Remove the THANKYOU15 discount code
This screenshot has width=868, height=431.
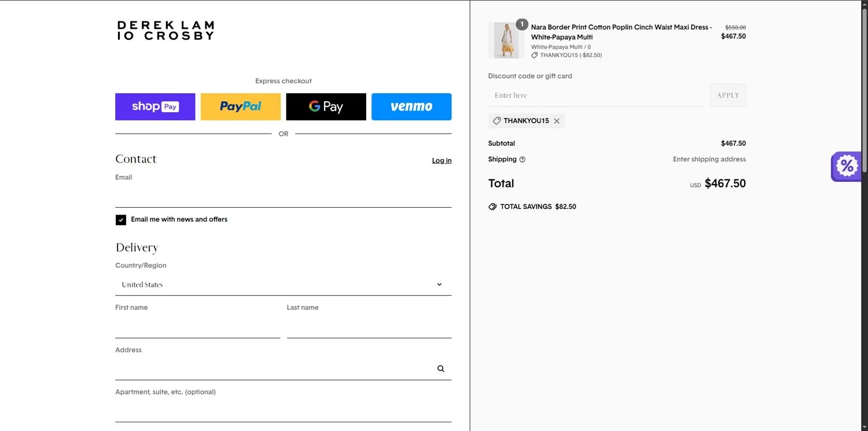557,121
